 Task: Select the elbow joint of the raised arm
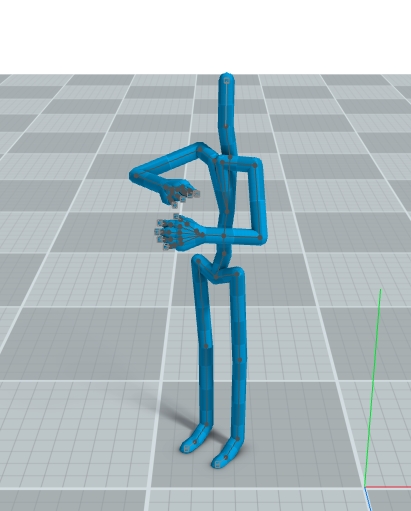136,176
